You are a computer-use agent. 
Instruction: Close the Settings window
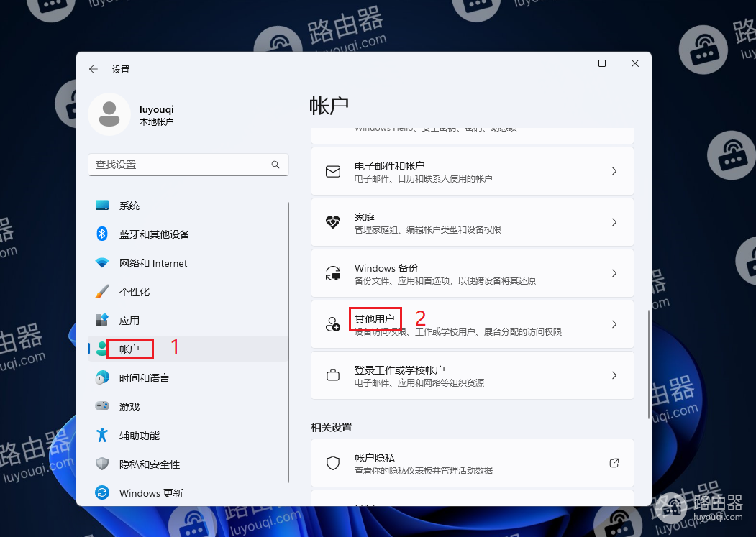coord(635,63)
